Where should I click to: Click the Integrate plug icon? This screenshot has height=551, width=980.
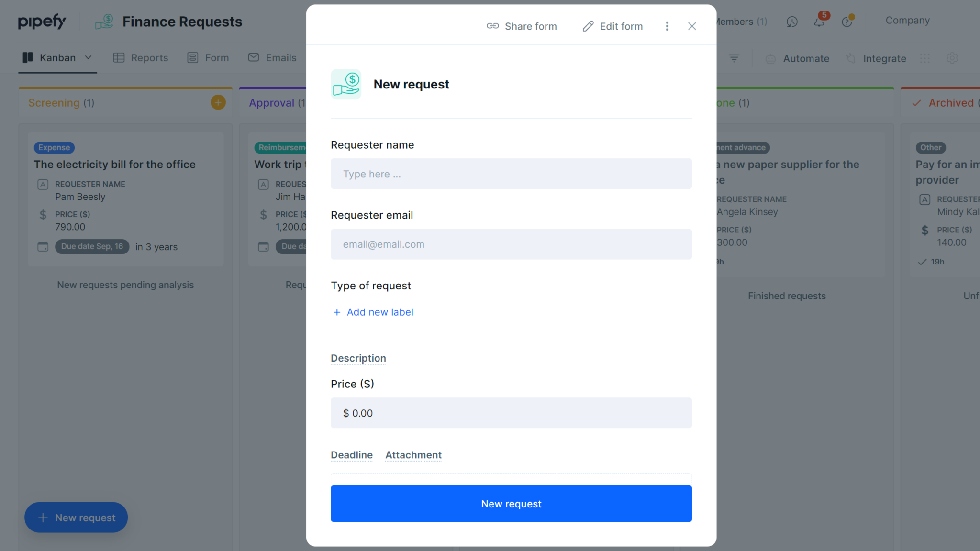(851, 58)
